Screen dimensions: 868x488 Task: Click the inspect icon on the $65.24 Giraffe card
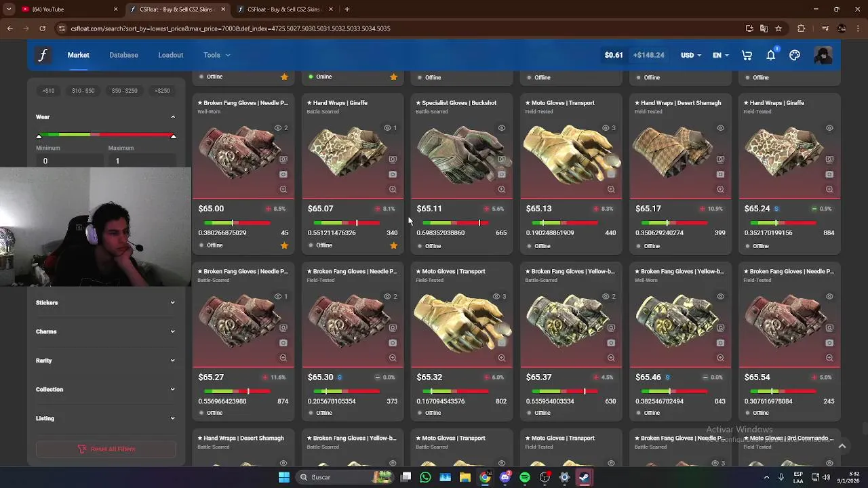(x=829, y=159)
